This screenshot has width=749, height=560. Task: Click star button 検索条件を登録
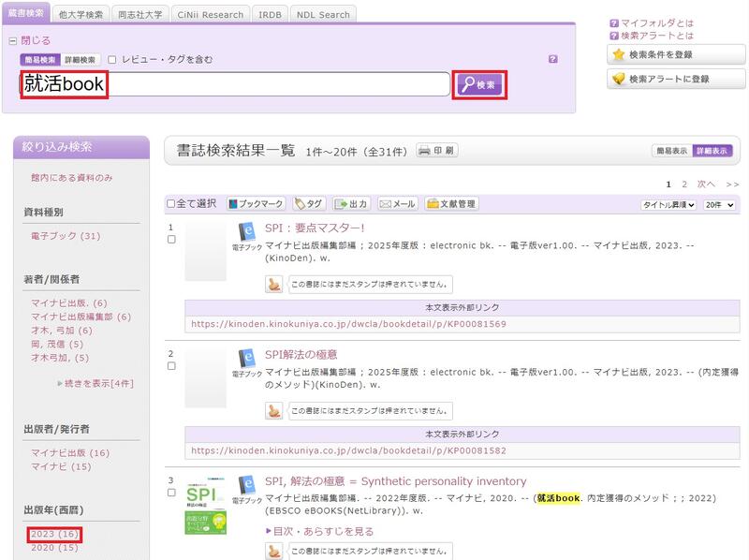675,54
